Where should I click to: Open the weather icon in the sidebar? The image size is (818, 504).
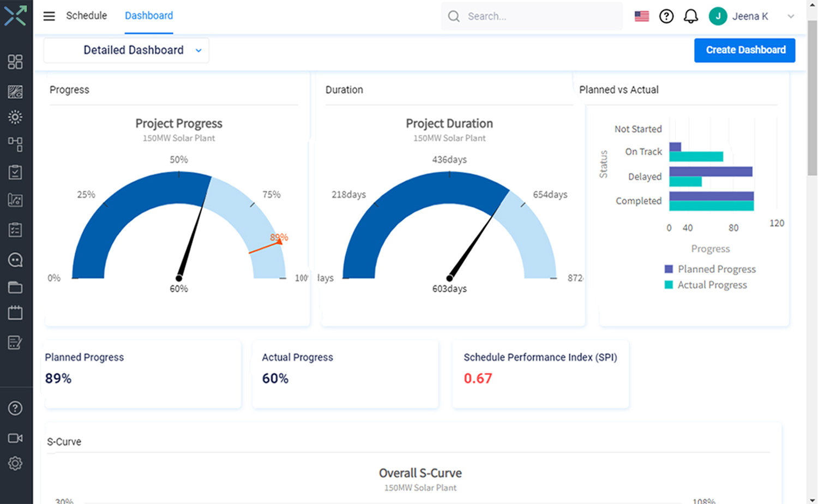click(x=16, y=116)
